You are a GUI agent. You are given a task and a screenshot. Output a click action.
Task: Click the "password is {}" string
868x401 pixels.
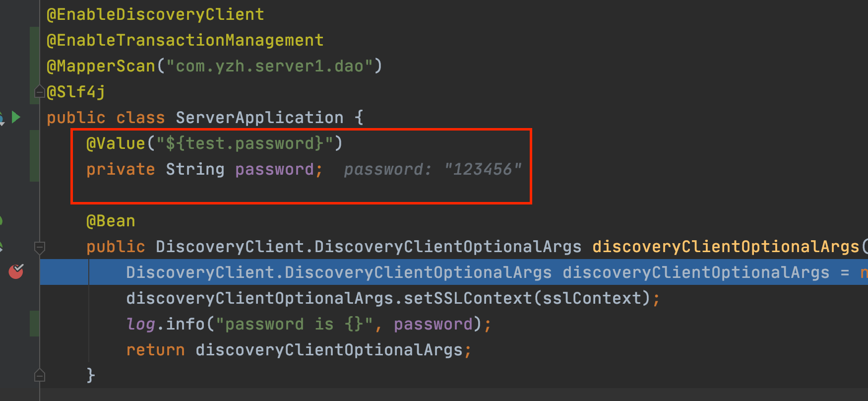294,324
